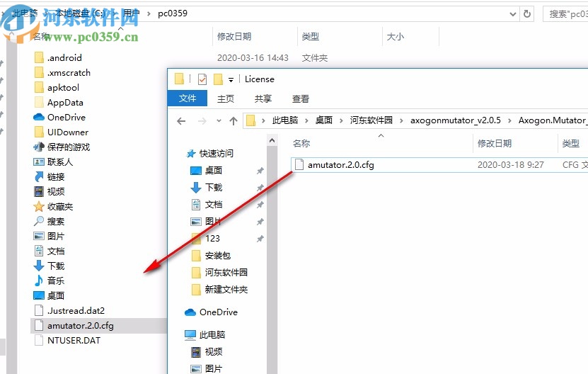Click the search box in pc0359 window

point(565,14)
